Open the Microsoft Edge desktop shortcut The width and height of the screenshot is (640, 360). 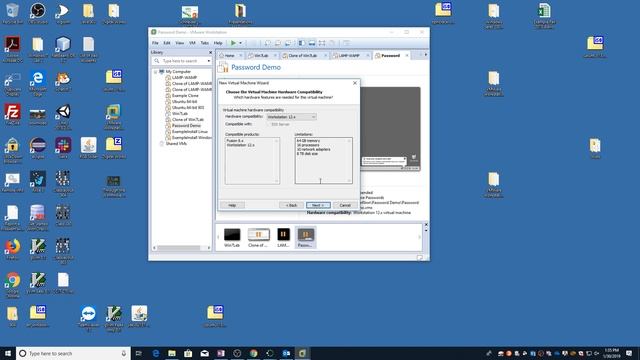tap(38, 82)
